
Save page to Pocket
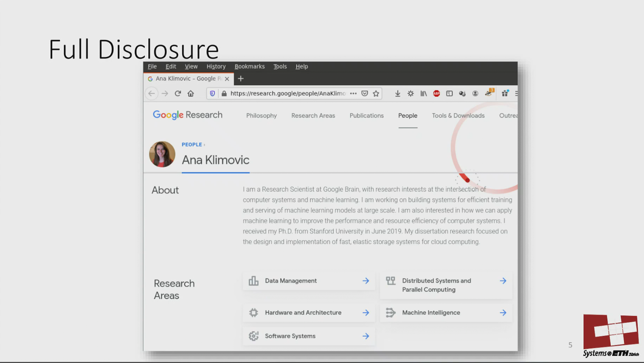(x=365, y=93)
